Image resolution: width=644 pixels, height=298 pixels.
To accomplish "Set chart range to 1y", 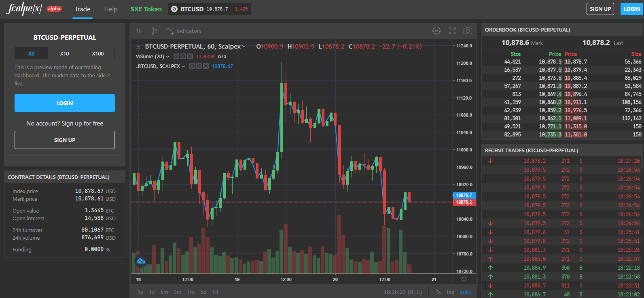I will 152,292.
